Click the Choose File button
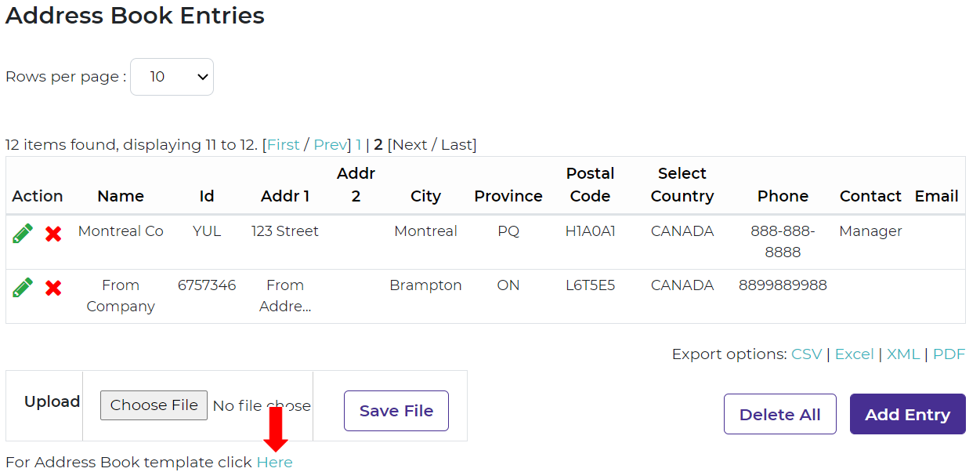The image size is (980, 472). coord(154,405)
